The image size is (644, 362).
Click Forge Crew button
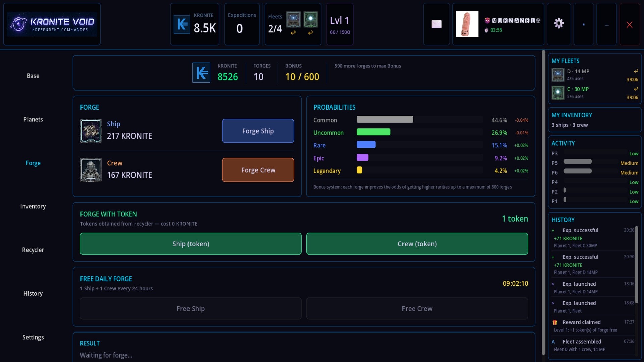point(258,170)
